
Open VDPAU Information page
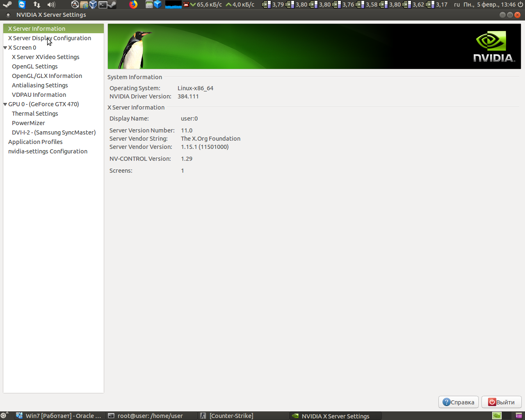point(39,95)
